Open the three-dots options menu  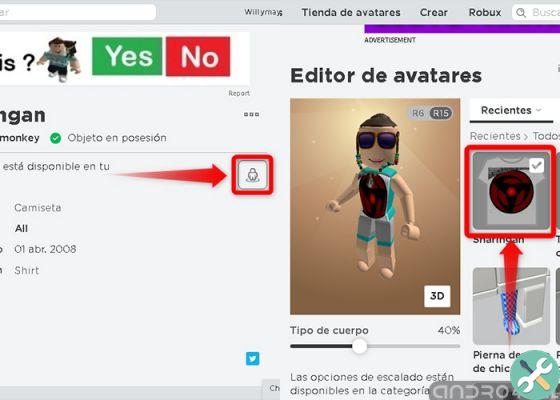click(251, 114)
